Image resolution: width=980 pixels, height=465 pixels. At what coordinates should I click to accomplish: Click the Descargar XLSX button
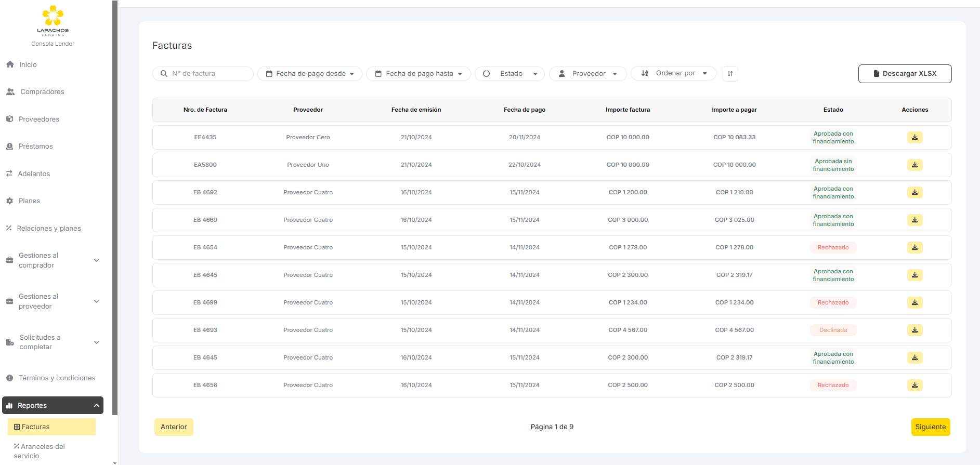pyautogui.click(x=905, y=74)
